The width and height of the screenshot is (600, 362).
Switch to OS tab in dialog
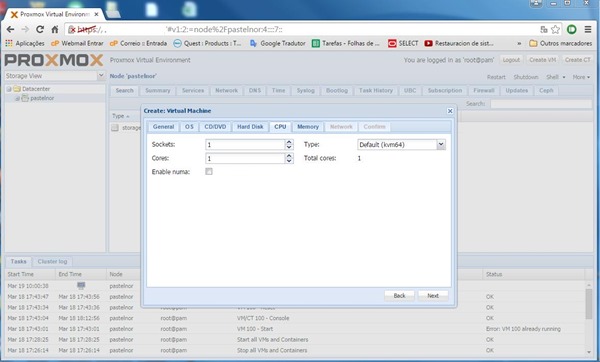click(189, 127)
